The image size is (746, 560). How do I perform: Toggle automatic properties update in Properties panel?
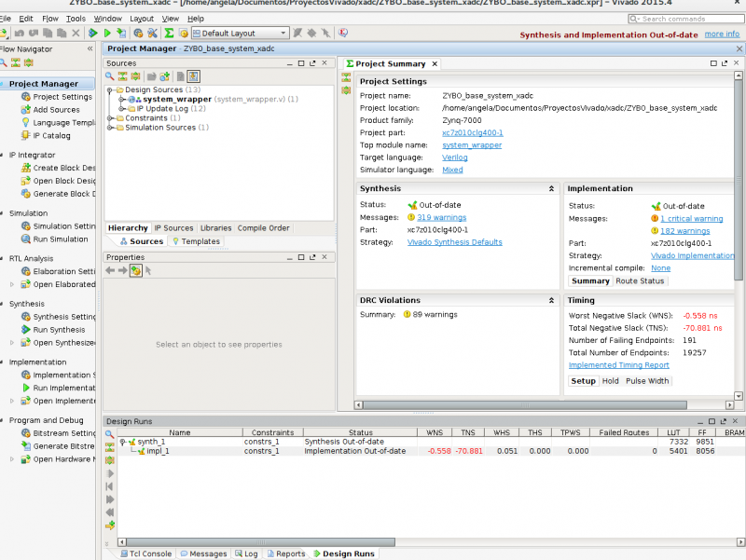(x=135, y=270)
